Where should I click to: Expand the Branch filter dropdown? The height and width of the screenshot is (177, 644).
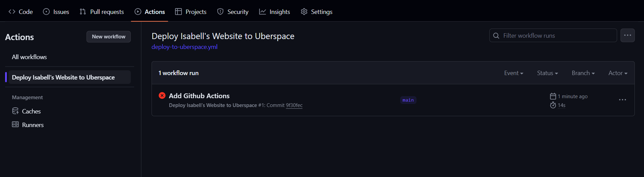pos(583,73)
